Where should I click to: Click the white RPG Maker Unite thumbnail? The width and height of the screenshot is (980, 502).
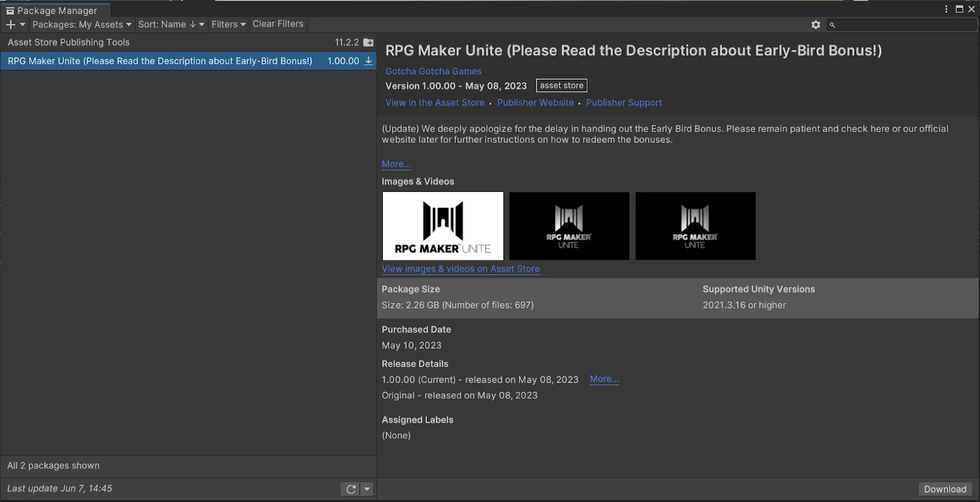tap(443, 226)
